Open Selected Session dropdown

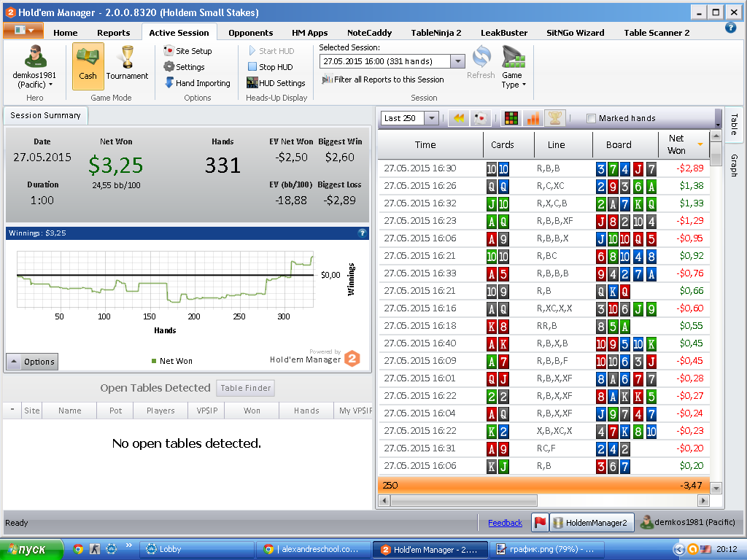(x=457, y=61)
